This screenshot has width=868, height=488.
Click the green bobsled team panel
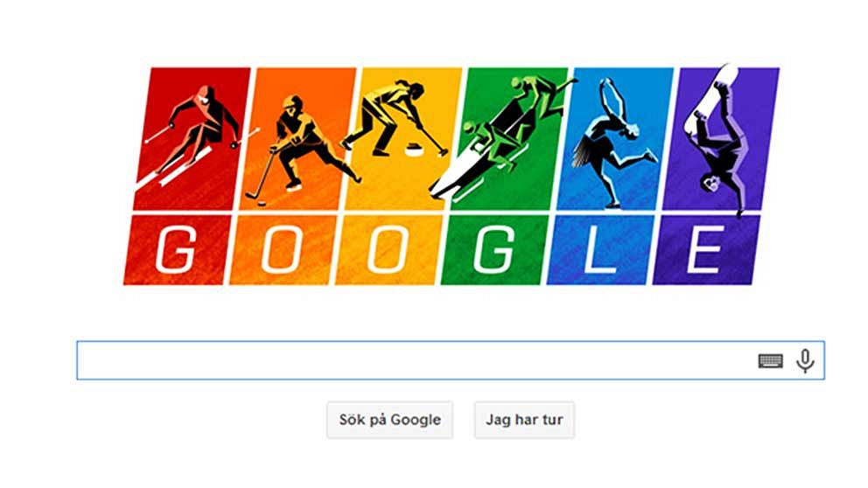pos(510,138)
